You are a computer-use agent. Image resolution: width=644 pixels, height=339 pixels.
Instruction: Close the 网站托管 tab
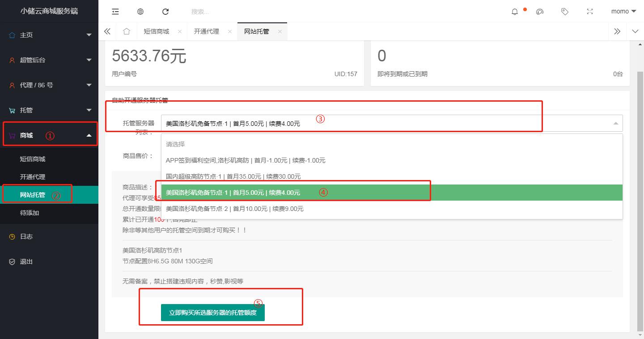[280, 31]
